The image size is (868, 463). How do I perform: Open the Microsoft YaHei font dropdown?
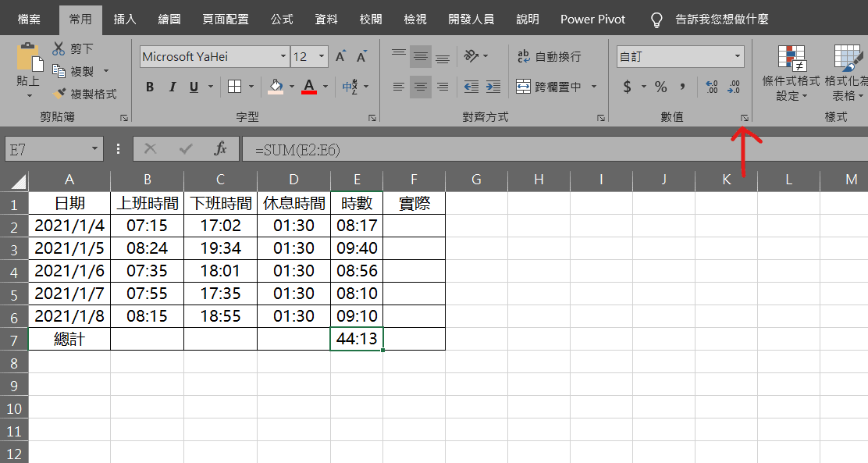click(x=283, y=56)
